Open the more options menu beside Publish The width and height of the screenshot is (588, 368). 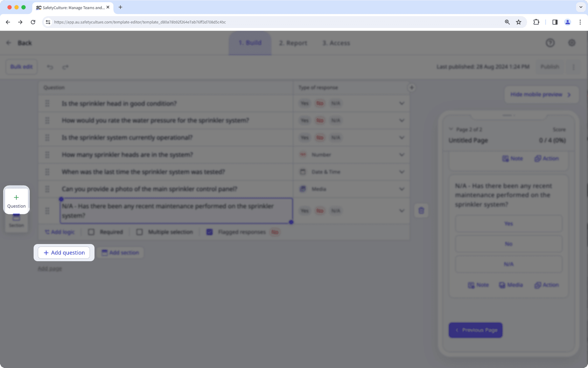pos(573,67)
